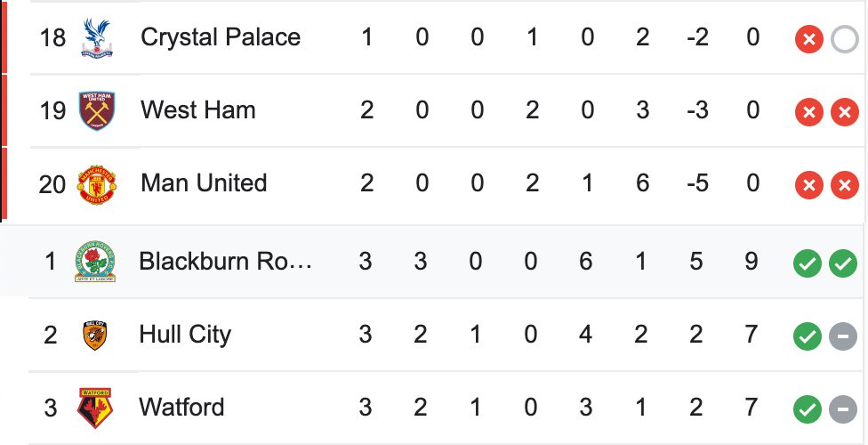Click the Watford club crest
This screenshot has height=445, width=868.
point(92,409)
